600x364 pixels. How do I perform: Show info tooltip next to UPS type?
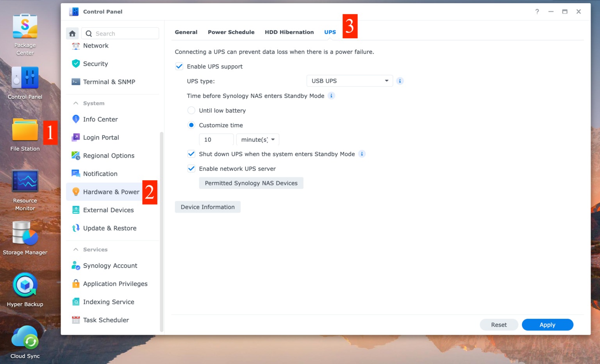coord(400,81)
